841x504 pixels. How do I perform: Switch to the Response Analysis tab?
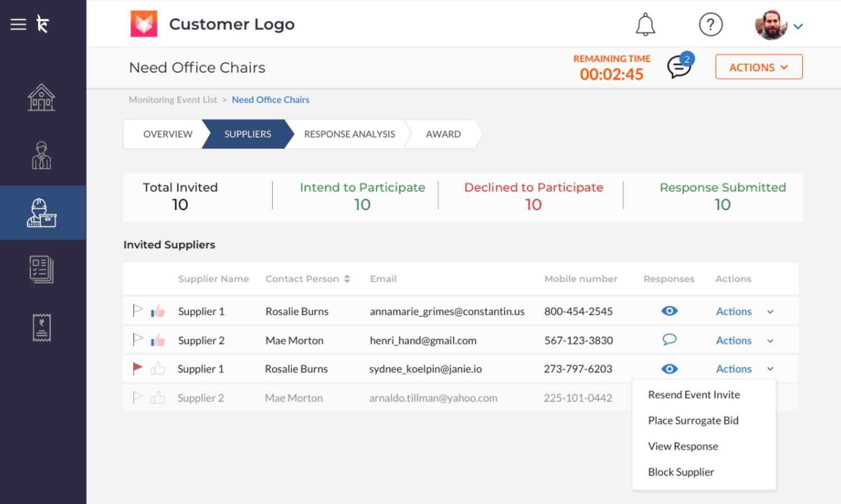coord(349,134)
